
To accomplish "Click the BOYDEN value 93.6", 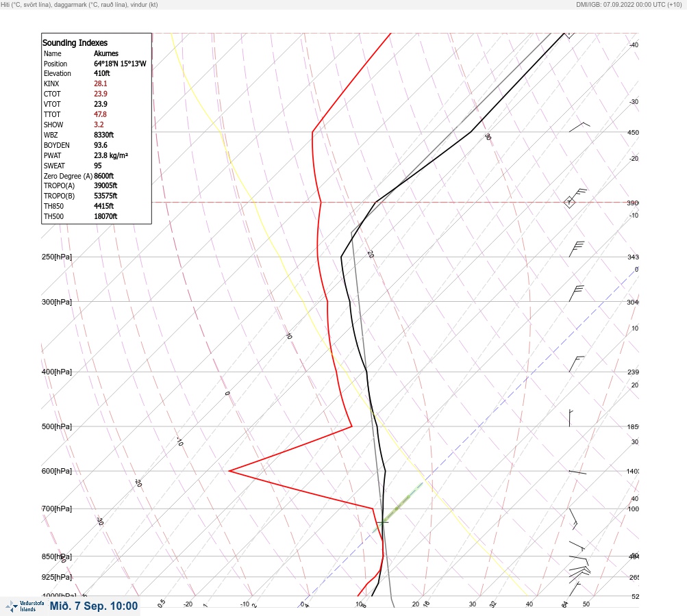I will coord(100,145).
